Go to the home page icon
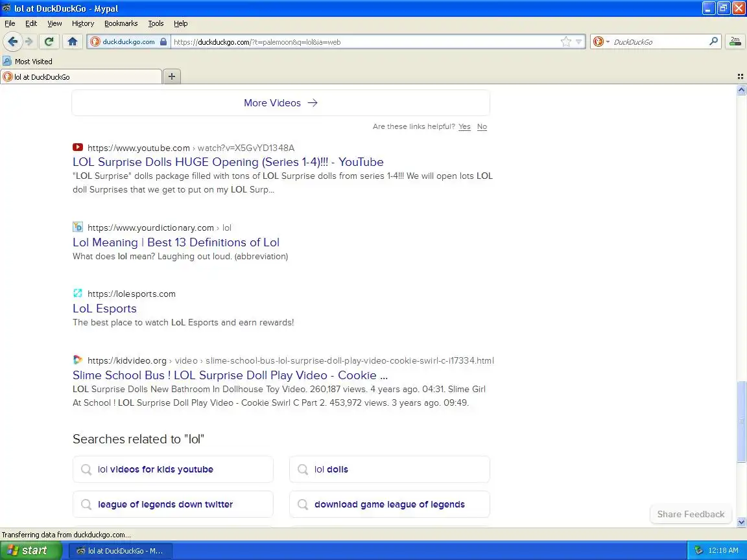The image size is (747, 560). pos(73,41)
